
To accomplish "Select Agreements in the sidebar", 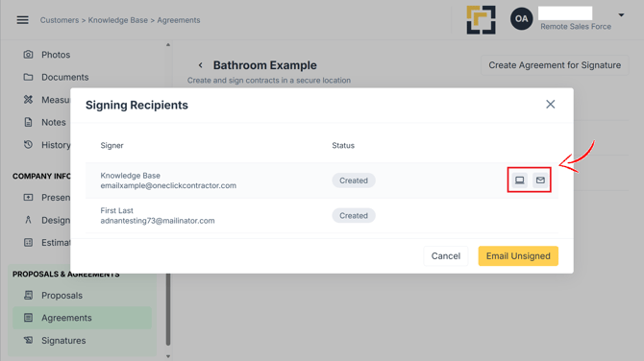I will point(82,318).
